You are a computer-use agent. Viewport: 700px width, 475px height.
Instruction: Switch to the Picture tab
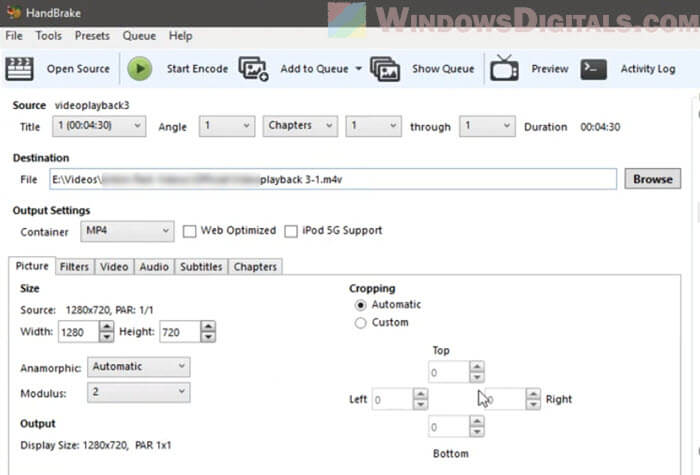point(32,266)
